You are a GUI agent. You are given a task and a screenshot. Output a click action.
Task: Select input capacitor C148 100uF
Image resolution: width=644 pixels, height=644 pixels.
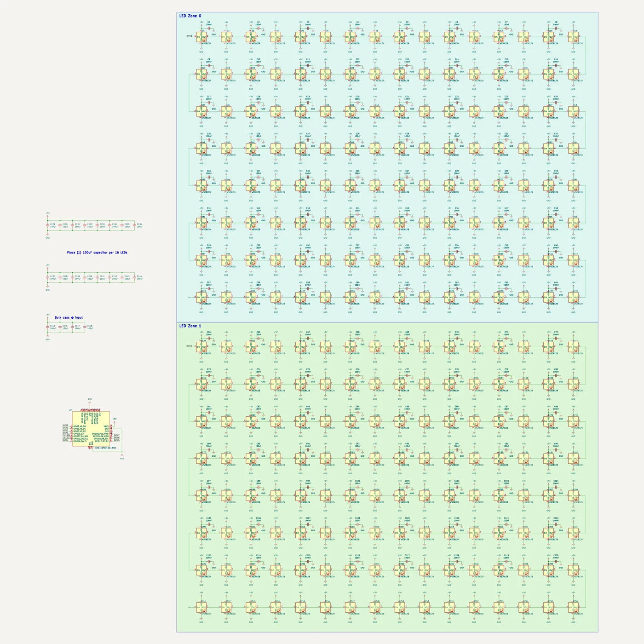[x=85, y=327]
